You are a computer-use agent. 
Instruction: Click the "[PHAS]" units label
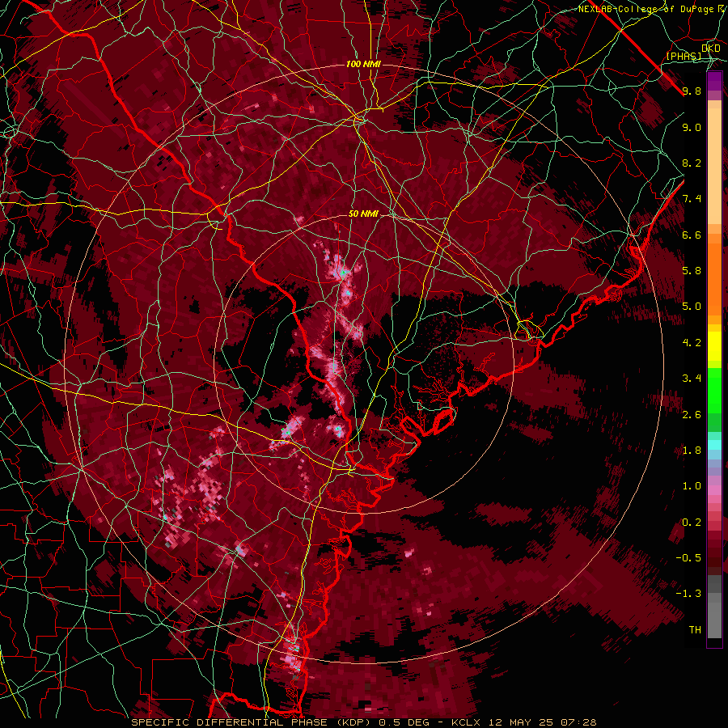[684, 56]
